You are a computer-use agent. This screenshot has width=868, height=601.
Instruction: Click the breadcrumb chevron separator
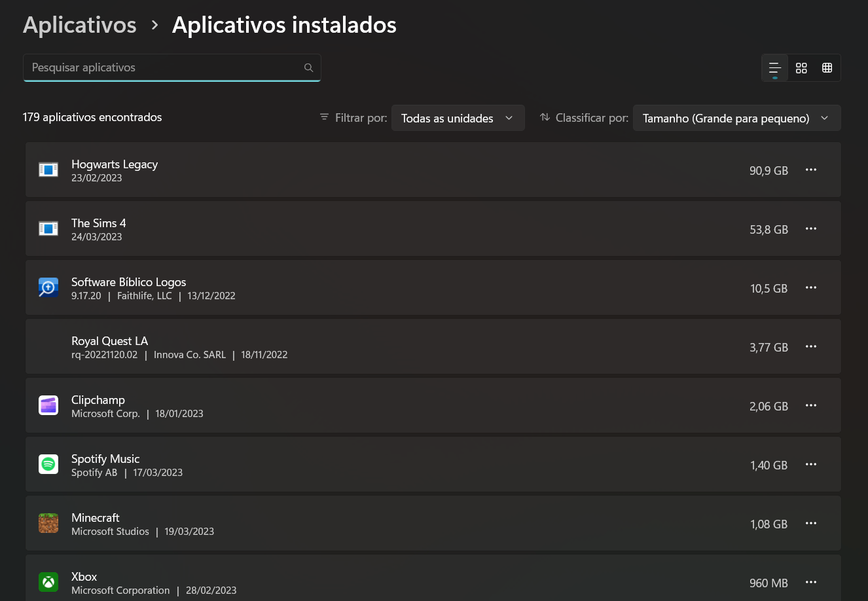154,25
